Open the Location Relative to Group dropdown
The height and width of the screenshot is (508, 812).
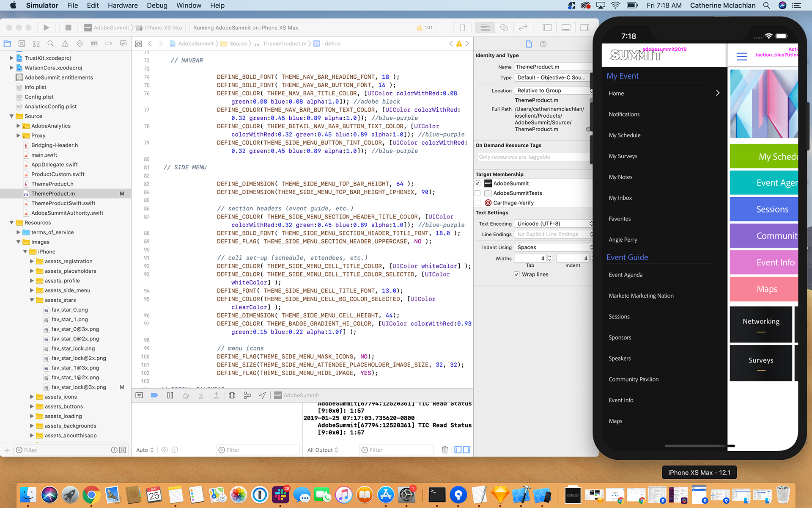point(554,91)
